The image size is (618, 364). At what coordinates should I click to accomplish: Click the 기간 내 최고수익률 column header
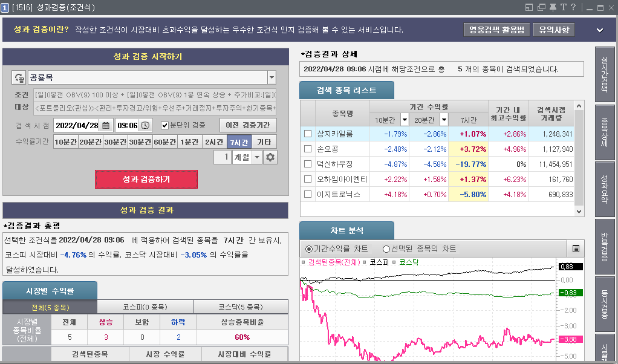click(x=508, y=114)
